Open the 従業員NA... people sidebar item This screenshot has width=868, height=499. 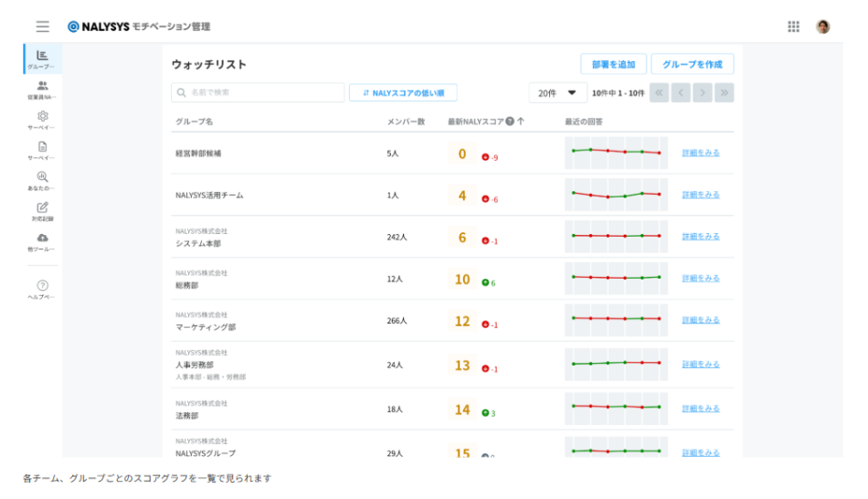(x=42, y=90)
